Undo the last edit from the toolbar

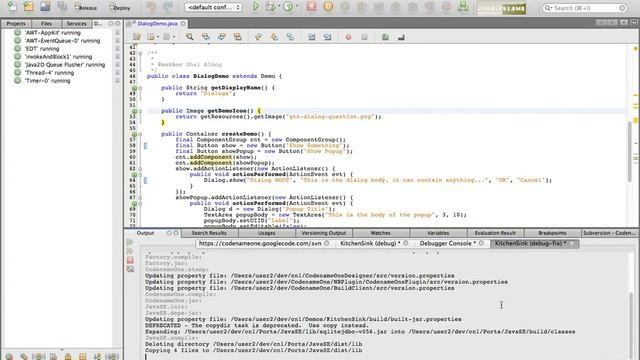pyautogui.click(x=151, y=7)
